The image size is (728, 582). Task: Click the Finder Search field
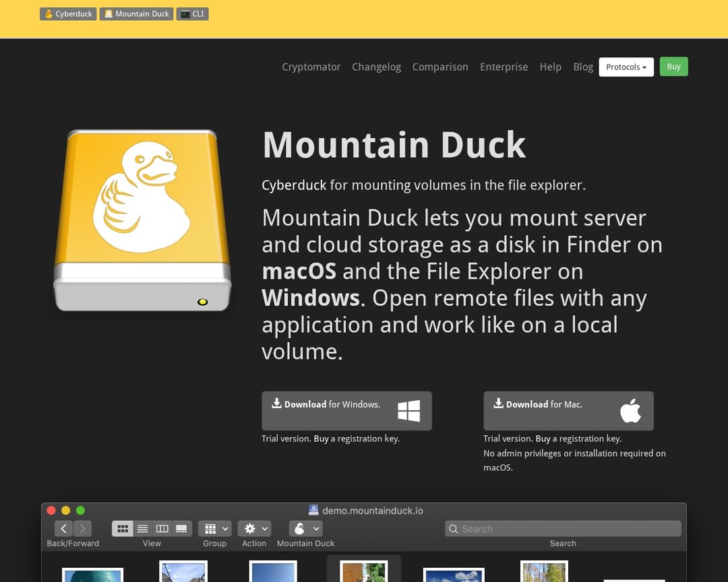click(x=563, y=529)
